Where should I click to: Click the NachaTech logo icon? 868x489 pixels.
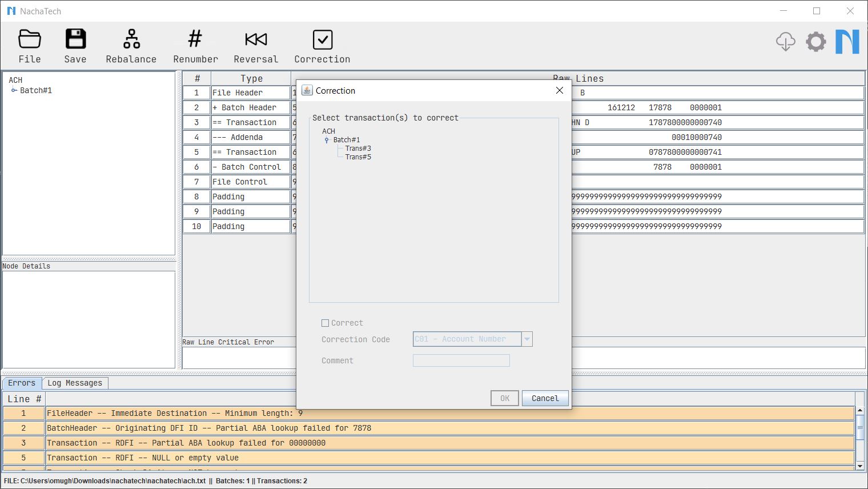(847, 41)
